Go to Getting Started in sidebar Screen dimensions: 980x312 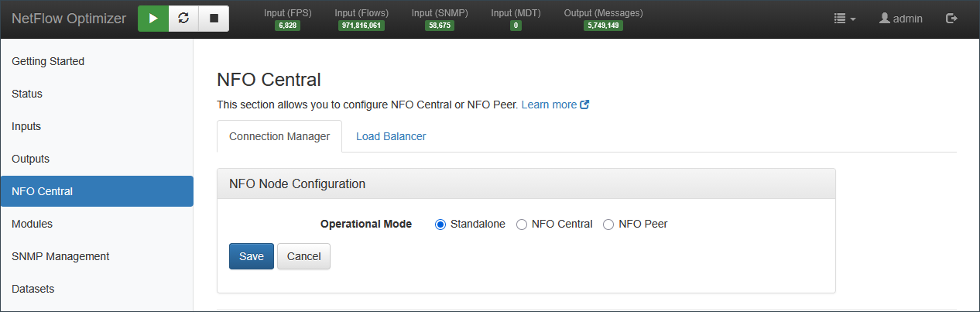[x=48, y=61]
